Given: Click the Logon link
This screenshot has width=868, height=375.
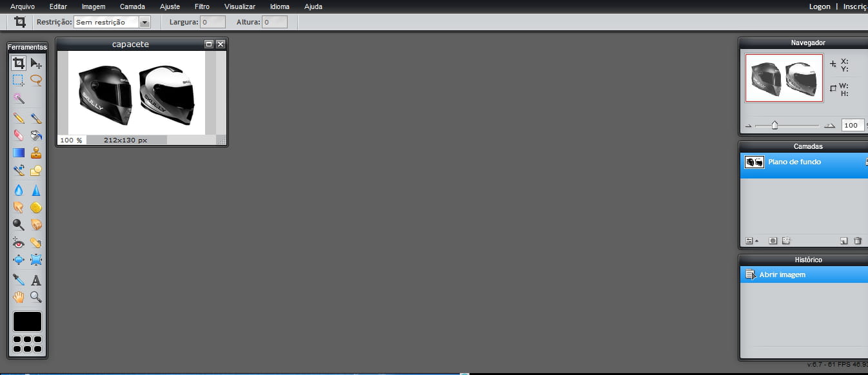Looking at the screenshot, I should pyautogui.click(x=820, y=6).
